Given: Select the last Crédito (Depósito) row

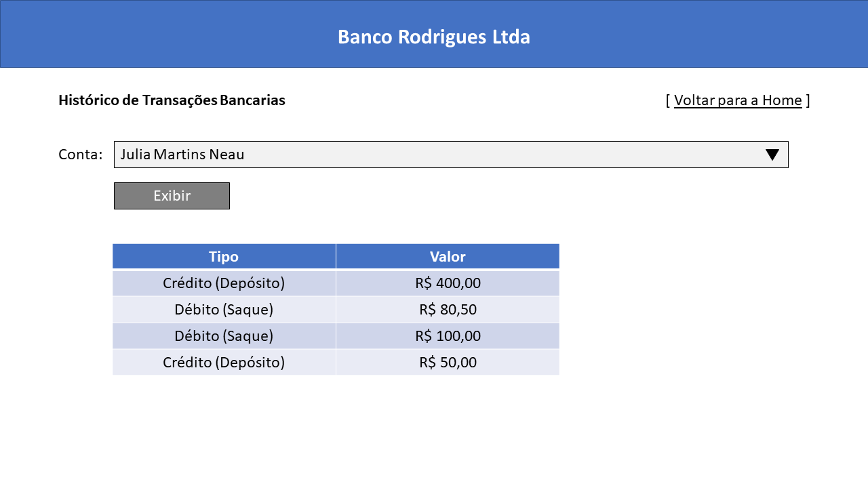Looking at the screenshot, I should pos(336,362).
